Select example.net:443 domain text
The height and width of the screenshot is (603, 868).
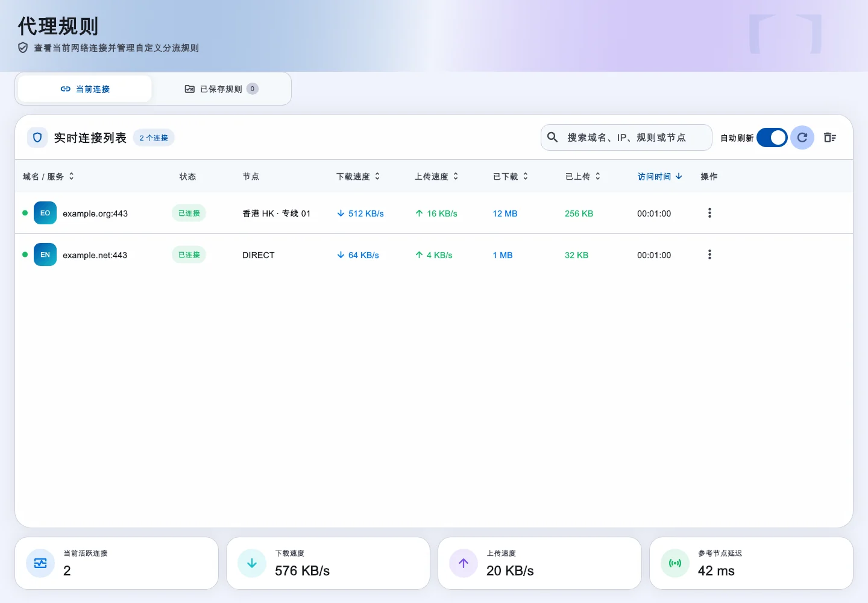95,255
